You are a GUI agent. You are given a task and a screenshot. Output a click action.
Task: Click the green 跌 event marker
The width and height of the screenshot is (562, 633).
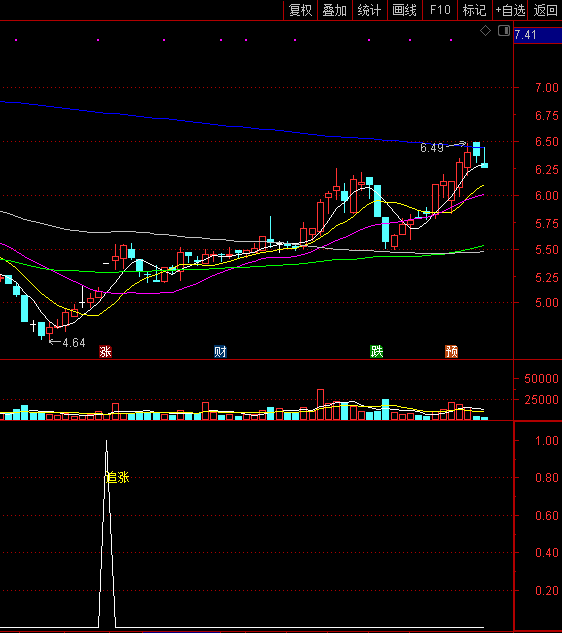376,352
